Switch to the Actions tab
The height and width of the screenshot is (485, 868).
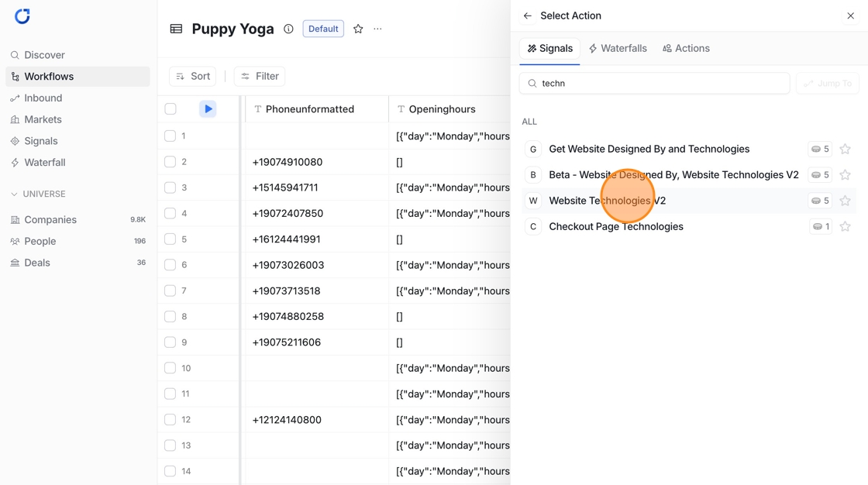[687, 49]
